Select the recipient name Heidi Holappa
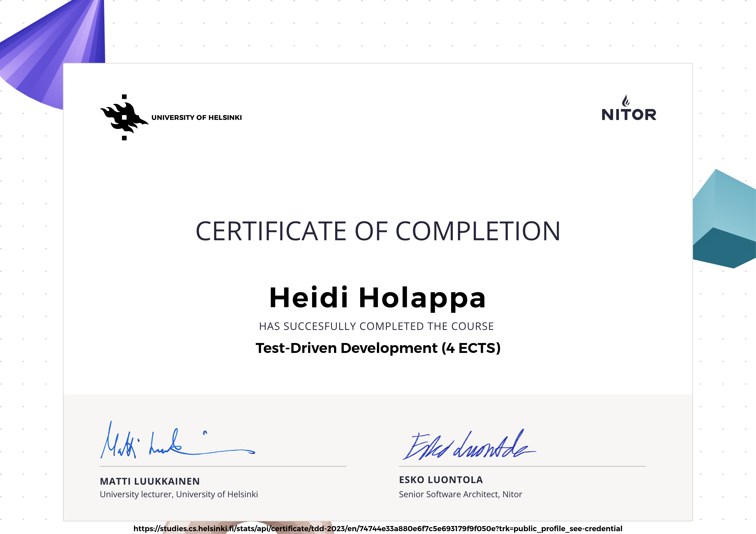The width and height of the screenshot is (756, 534). 378,298
